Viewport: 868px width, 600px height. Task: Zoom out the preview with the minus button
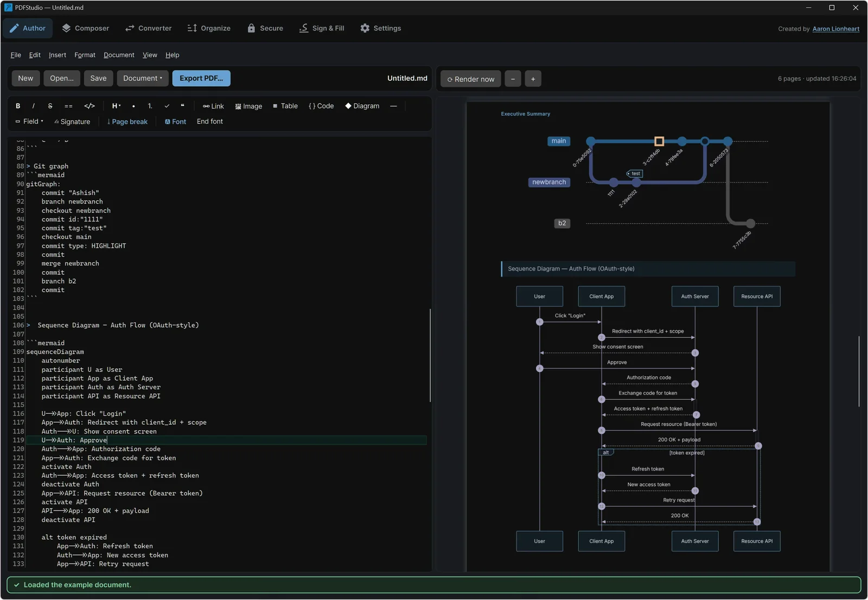pos(513,79)
